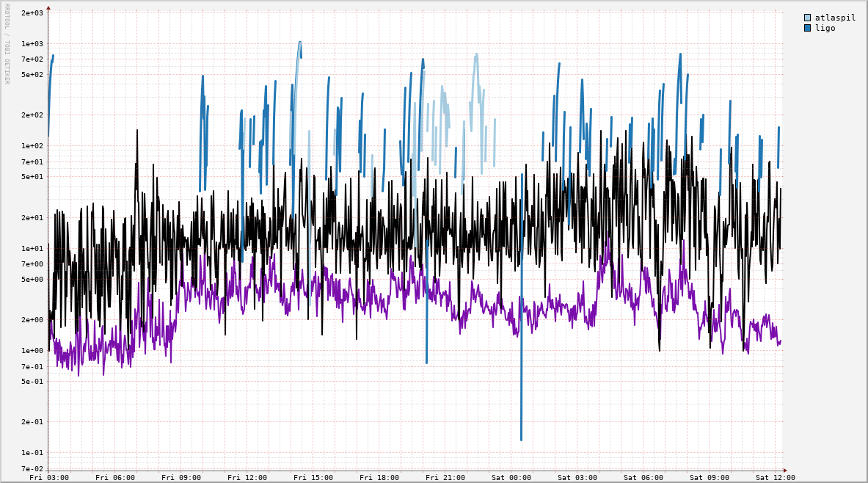This screenshot has width=868, height=483.
Task: Select the atlaspil legend label
Action: coord(835,18)
